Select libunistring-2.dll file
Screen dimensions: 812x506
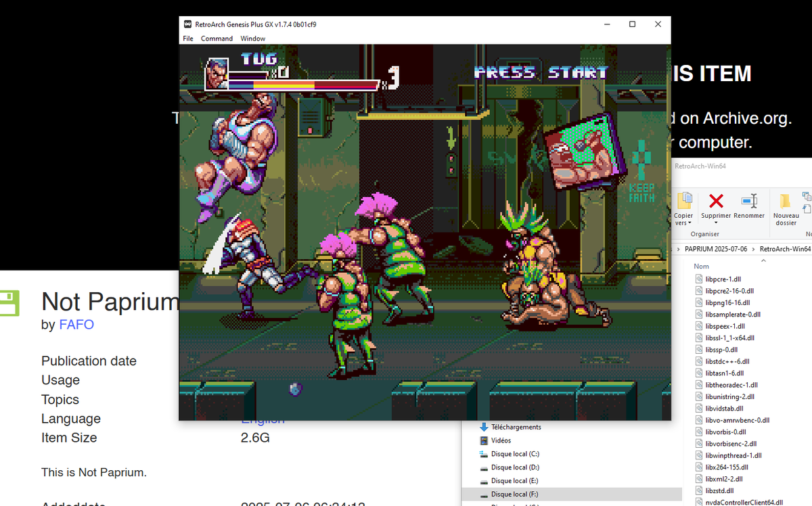[x=730, y=397]
